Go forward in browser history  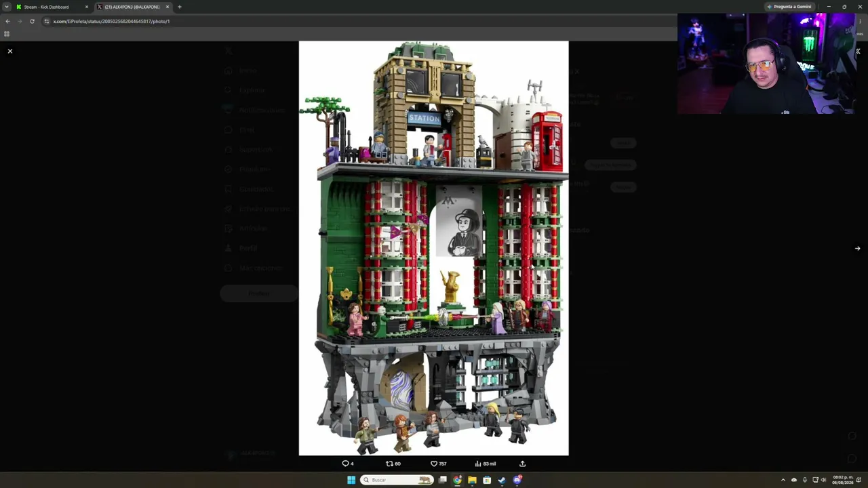(x=20, y=21)
